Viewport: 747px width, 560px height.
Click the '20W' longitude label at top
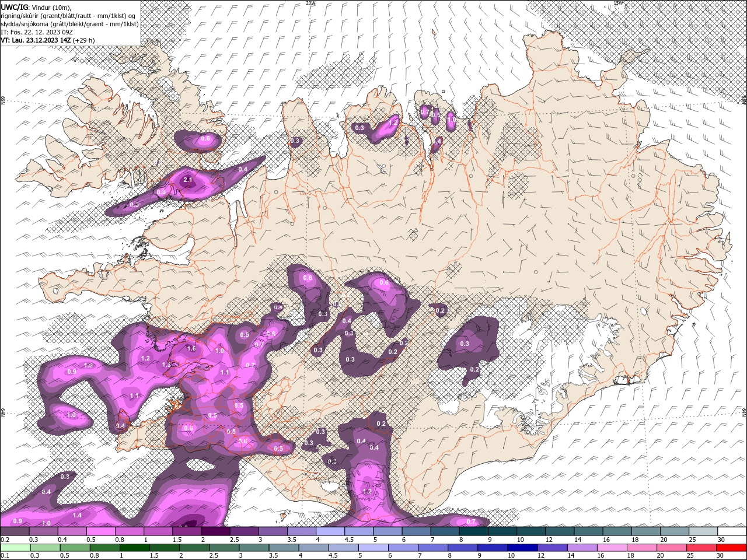pyautogui.click(x=310, y=3)
